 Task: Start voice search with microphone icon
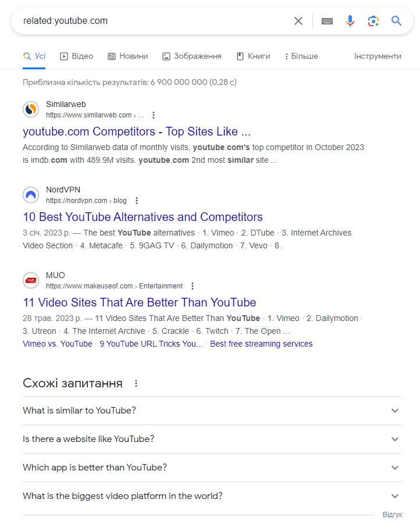tap(350, 21)
